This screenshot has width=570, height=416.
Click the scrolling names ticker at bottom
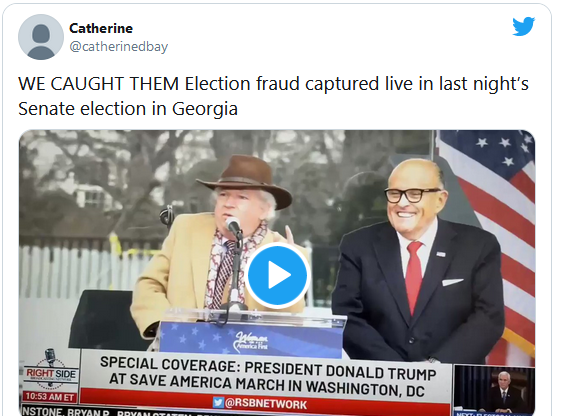[x=109, y=412]
